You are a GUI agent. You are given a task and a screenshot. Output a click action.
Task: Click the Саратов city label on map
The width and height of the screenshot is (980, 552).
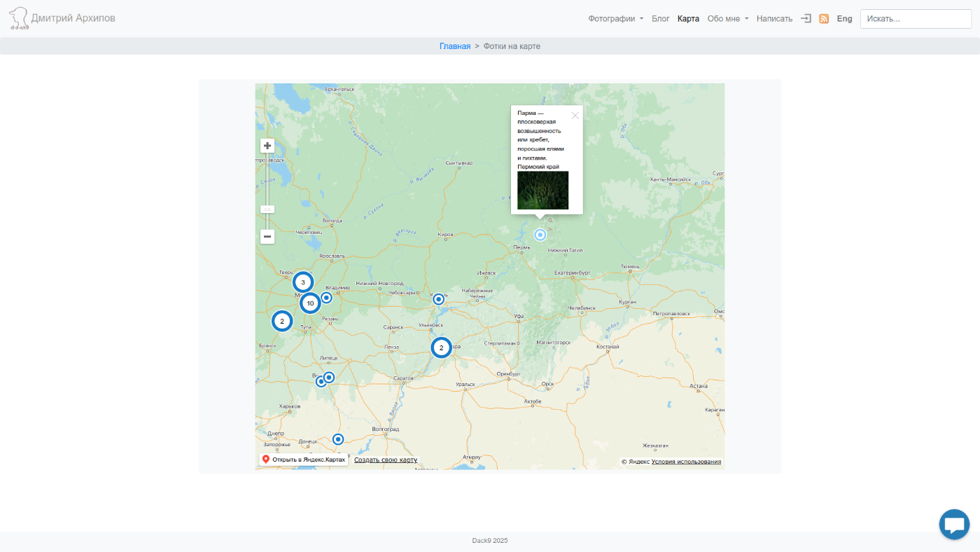coord(404,378)
